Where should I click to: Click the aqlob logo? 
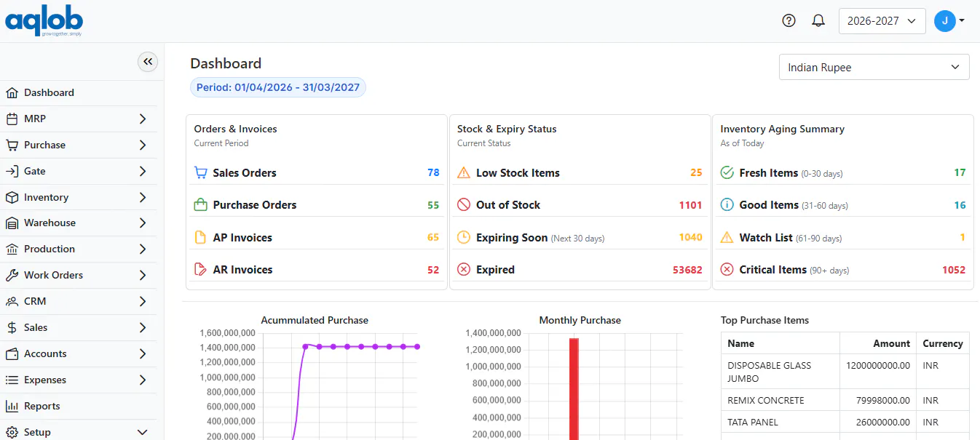pyautogui.click(x=44, y=22)
